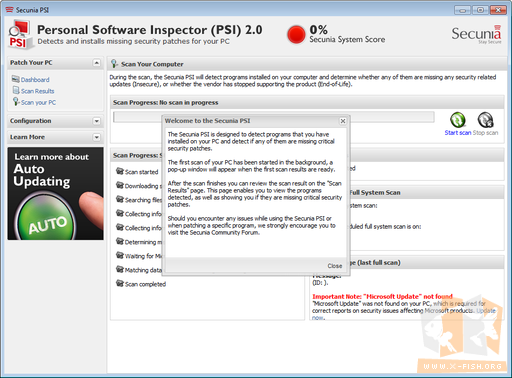Click the icon beside Determining step
The width and height of the screenshot is (512, 378).
(x=120, y=241)
